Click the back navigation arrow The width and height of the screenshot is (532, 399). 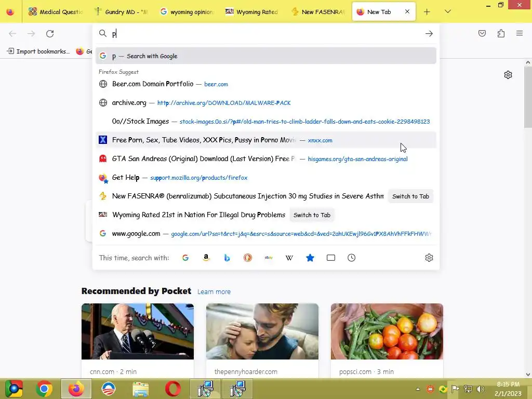coord(12,34)
